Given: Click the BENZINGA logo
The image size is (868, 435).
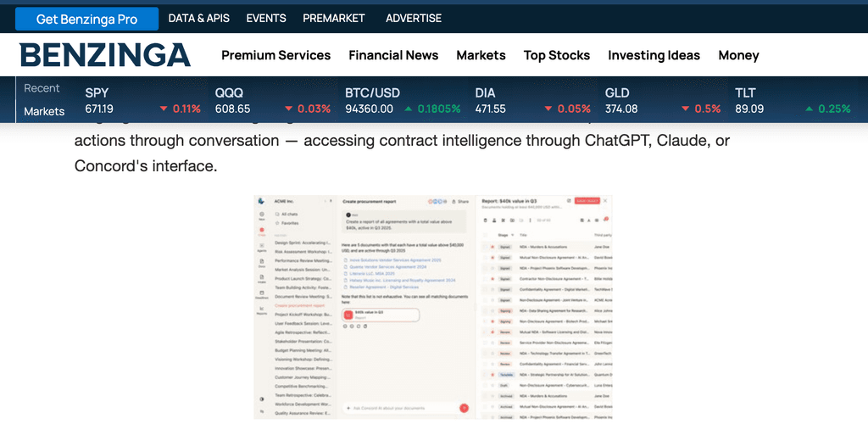Looking at the screenshot, I should pos(105,55).
